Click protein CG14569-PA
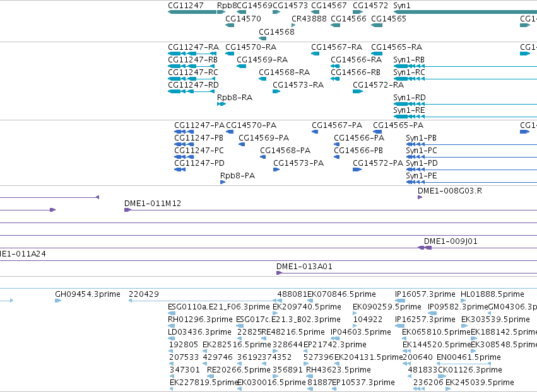Viewport: 537px width, 392px height. (264, 138)
